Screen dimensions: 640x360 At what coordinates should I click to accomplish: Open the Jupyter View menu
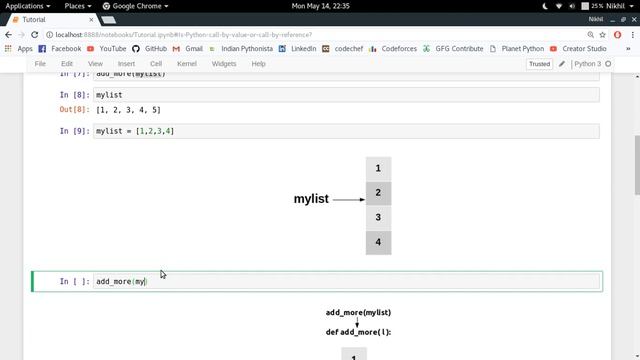coord(96,64)
